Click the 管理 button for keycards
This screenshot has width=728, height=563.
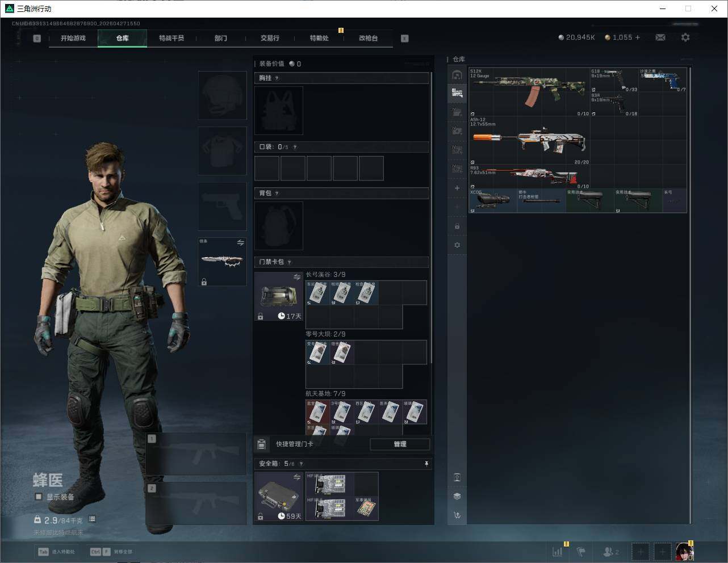point(400,444)
